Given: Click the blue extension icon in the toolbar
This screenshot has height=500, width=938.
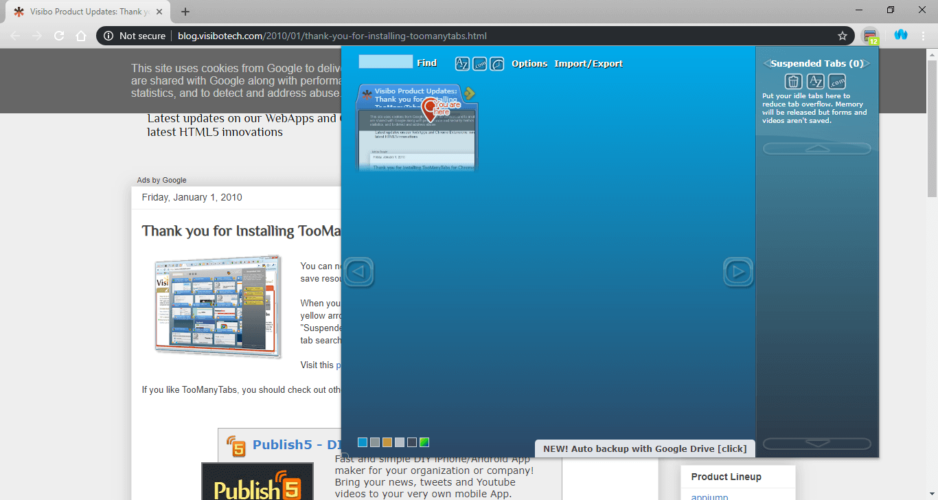Looking at the screenshot, I should (x=900, y=35).
